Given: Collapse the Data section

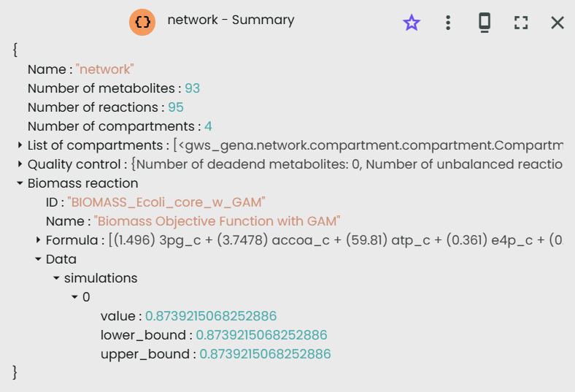Looking at the screenshot, I should coord(38,259).
